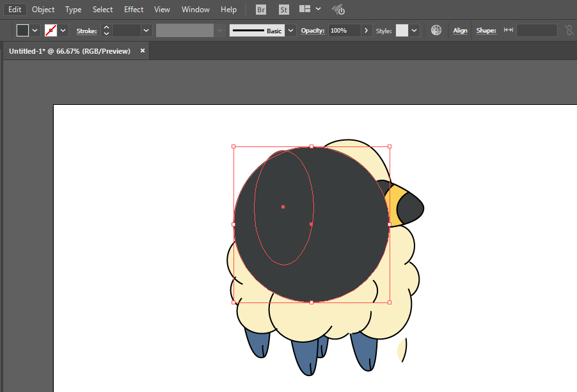Screen dimensions: 577x392
Task: Open the Select menu
Action: pos(102,10)
